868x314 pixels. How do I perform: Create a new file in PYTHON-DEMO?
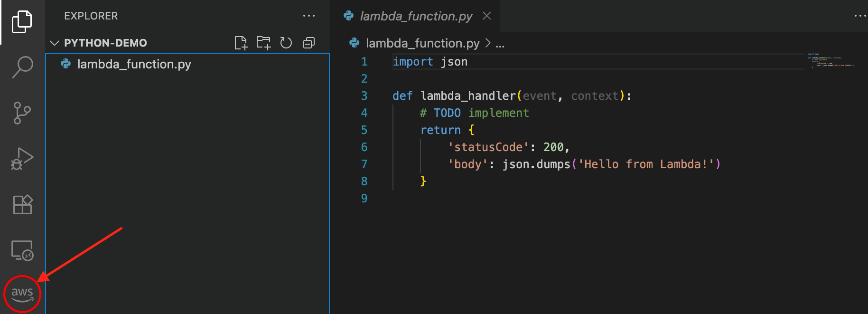241,43
